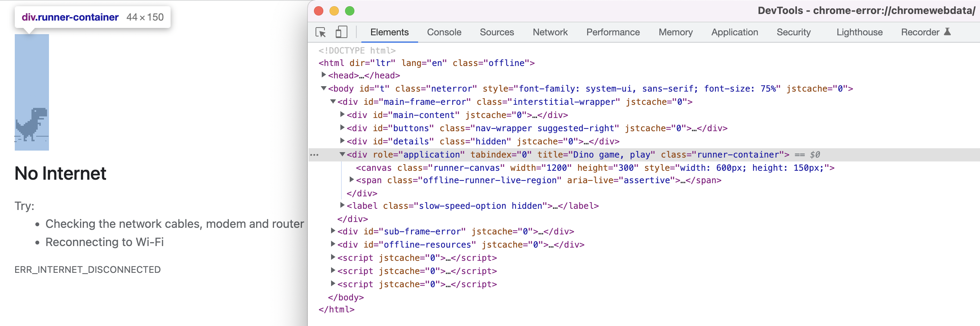
Task: Select the closing </html> tag
Action: (x=337, y=309)
